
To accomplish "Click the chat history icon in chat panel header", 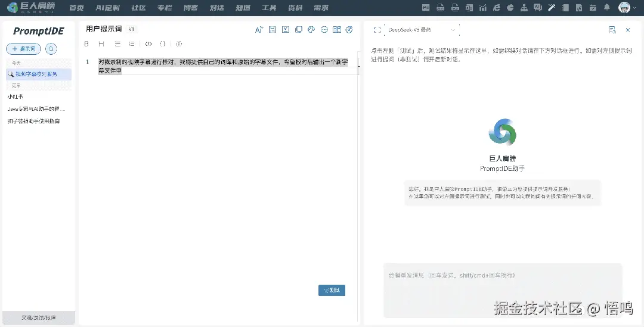I will [612, 30].
